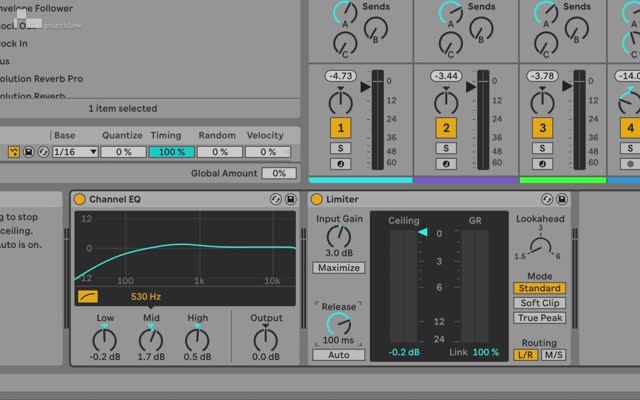Image resolution: width=640 pixels, height=400 pixels.
Task: Click Channel EQ hot-swap preset icon
Action: click(x=276, y=199)
